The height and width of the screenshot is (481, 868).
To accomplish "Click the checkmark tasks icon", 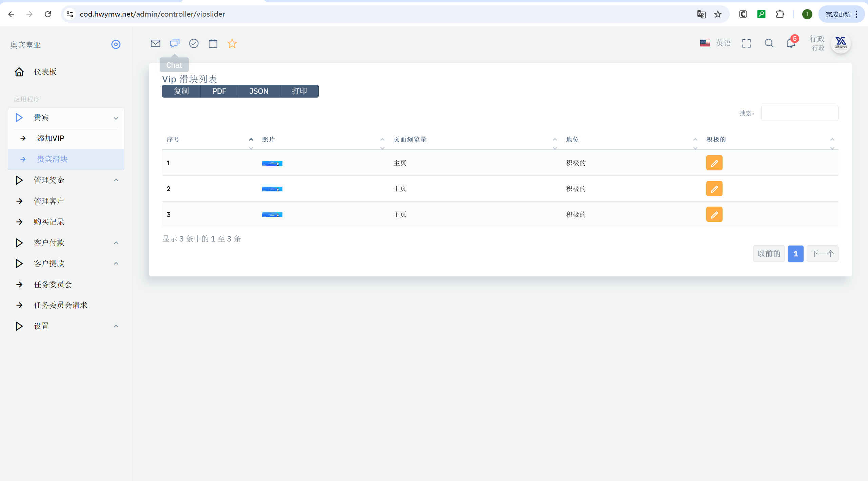I will coord(194,43).
